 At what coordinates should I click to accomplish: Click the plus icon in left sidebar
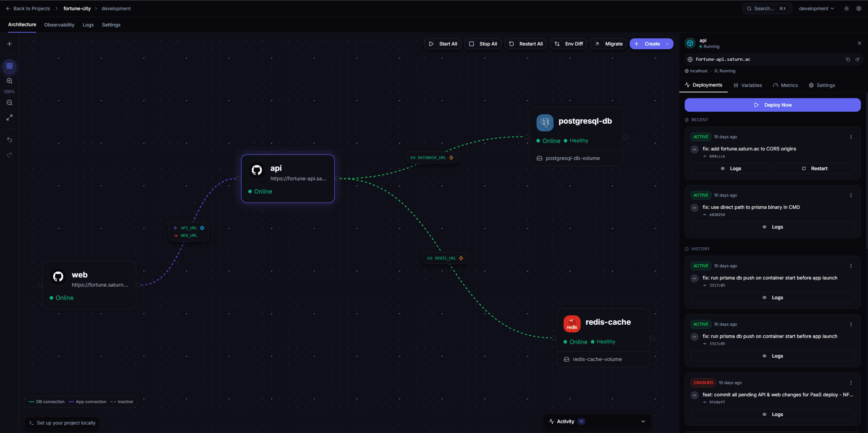click(x=10, y=44)
